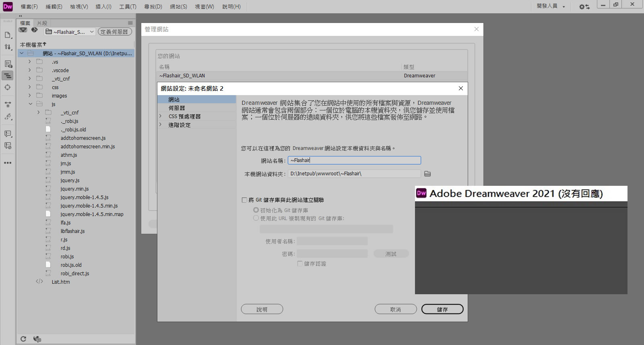Click the Git view toggle icon
The width and height of the screenshot is (644, 345).
(35, 30)
